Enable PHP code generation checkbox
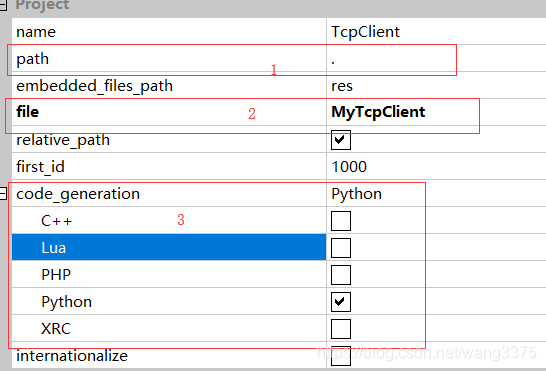The height and width of the screenshot is (371, 546). click(x=341, y=275)
